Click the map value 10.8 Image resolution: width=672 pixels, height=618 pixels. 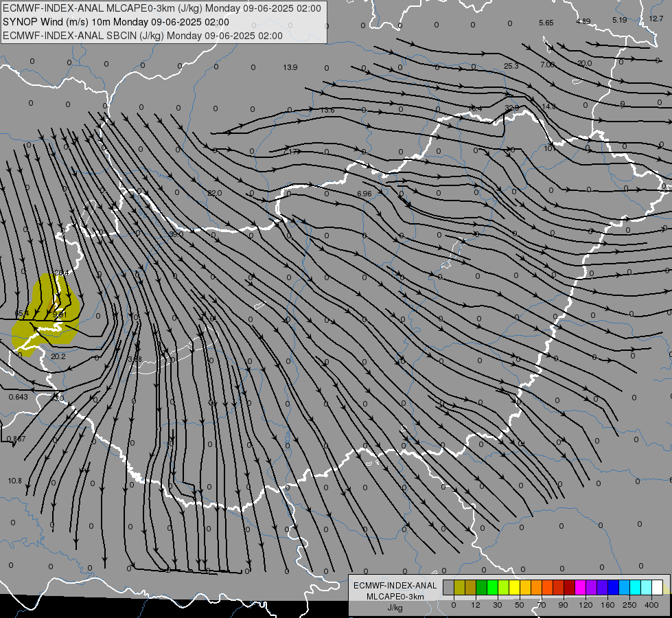click(14, 481)
